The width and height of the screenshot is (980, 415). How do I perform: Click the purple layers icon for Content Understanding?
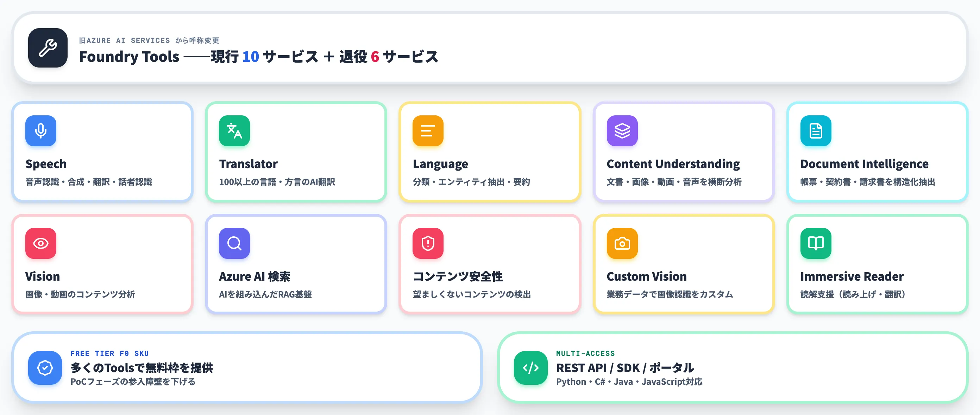pyautogui.click(x=622, y=131)
